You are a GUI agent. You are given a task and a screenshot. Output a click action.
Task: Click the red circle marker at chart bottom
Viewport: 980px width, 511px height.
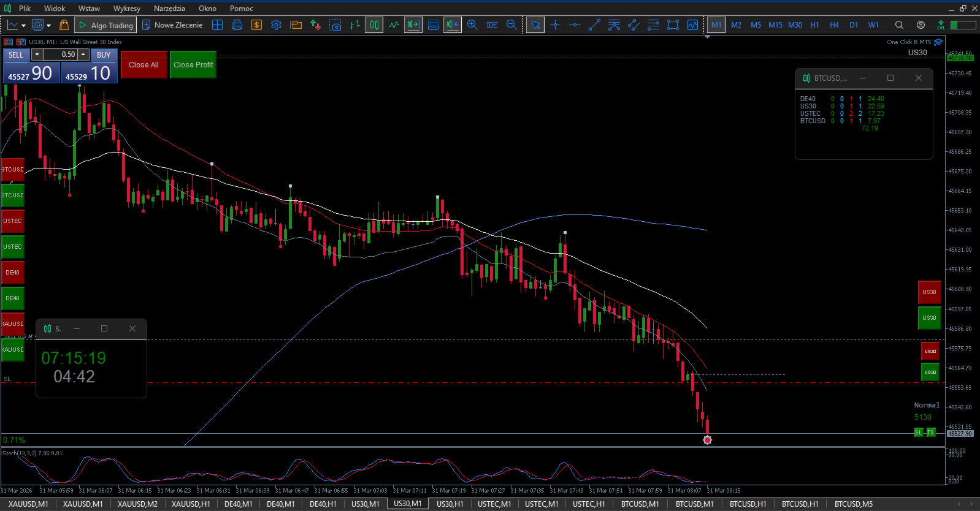[x=707, y=440]
